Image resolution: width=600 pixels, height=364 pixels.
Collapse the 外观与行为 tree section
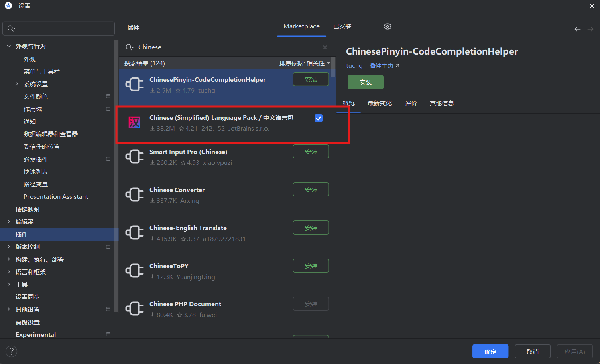tap(9, 46)
